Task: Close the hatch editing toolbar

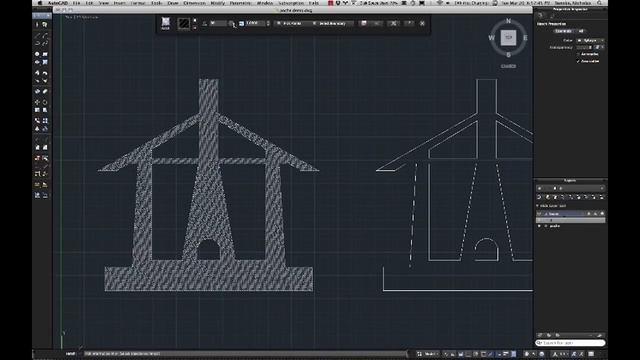Action: tap(422, 23)
